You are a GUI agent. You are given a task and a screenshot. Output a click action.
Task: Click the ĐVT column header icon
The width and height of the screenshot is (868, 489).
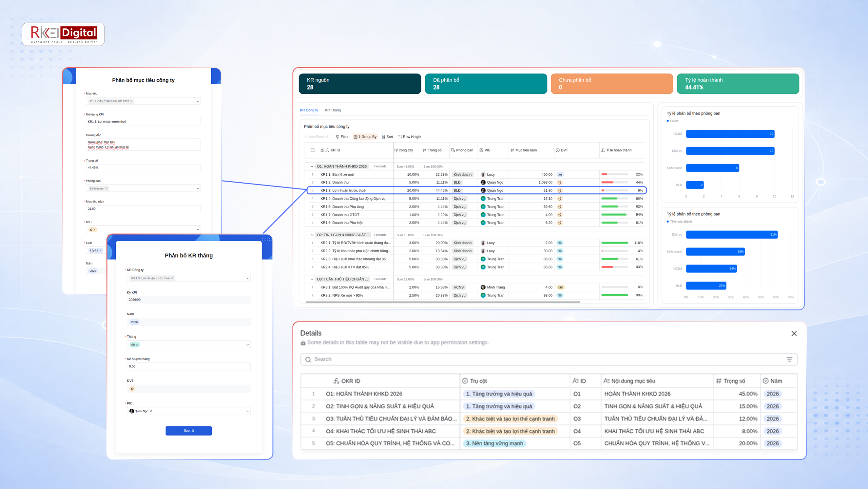[x=557, y=150]
